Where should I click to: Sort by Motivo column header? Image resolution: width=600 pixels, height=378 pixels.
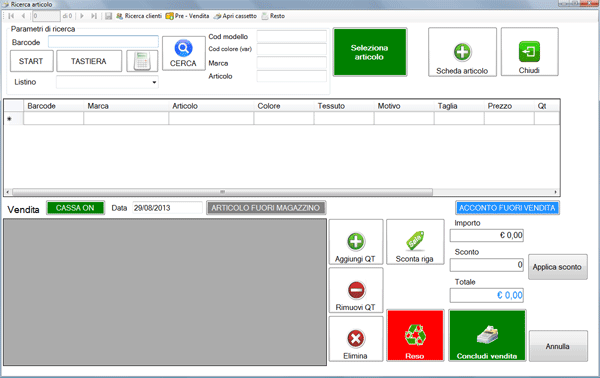(x=404, y=106)
